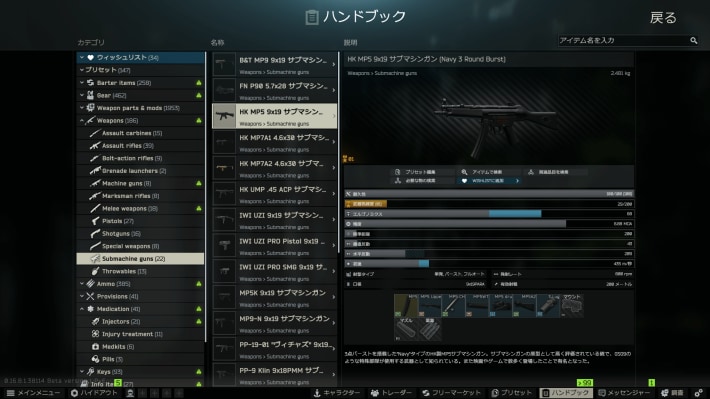
Task: Click the エルゴノミクス stat bar
Action: (x=489, y=214)
